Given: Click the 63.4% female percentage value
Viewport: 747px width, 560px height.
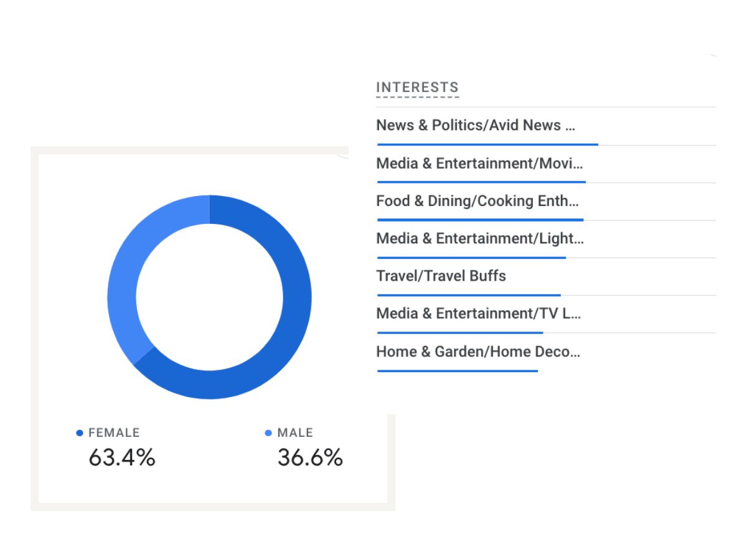Looking at the screenshot, I should click(122, 458).
